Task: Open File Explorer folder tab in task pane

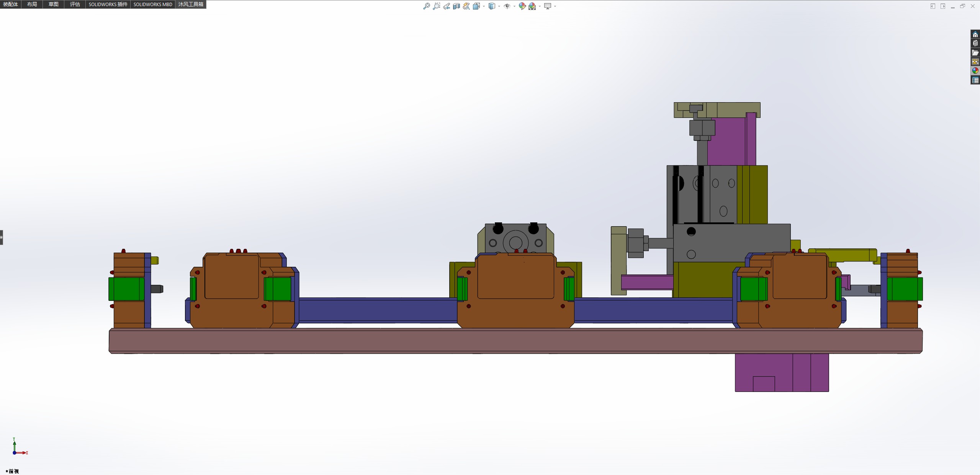Action: 975,53
